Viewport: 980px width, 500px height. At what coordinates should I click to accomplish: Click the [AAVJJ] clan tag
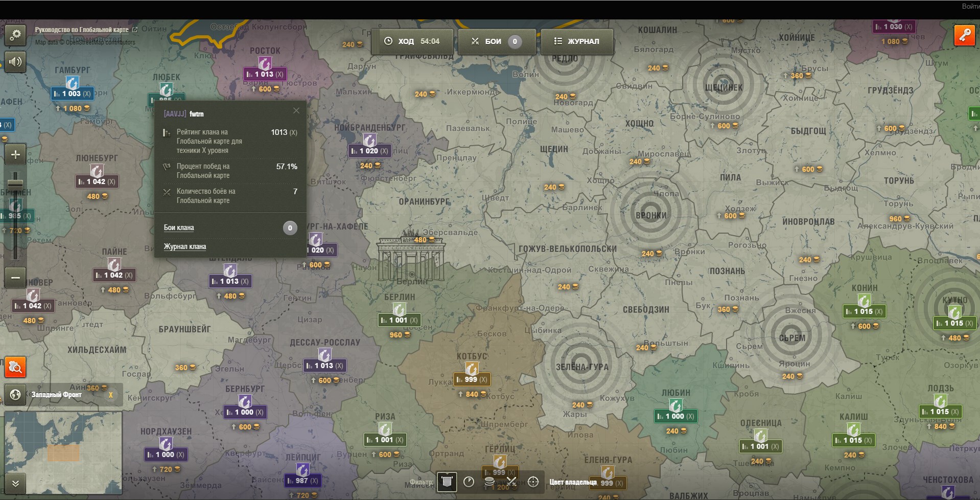[175, 114]
